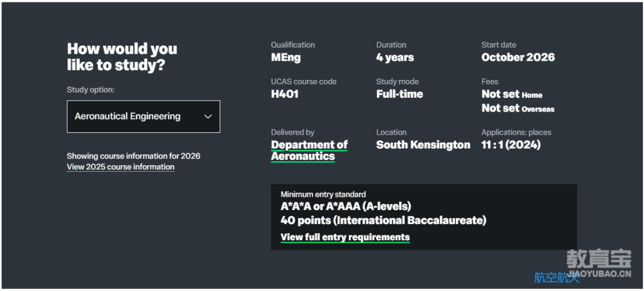Click the JIAOYUBAO.CN watermark text
This screenshot has height=291, width=644.
coord(600,274)
